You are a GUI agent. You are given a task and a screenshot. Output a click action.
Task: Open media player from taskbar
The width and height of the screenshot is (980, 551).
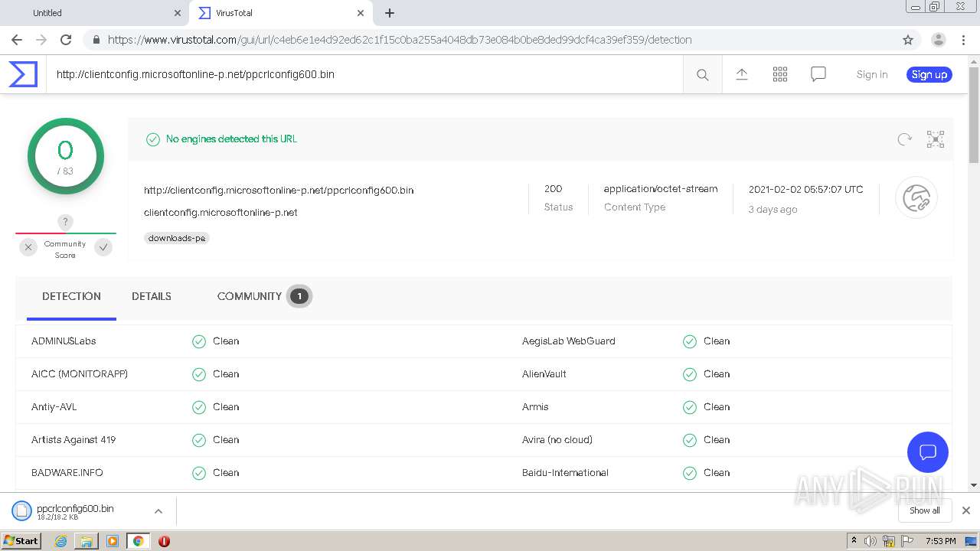(x=113, y=541)
